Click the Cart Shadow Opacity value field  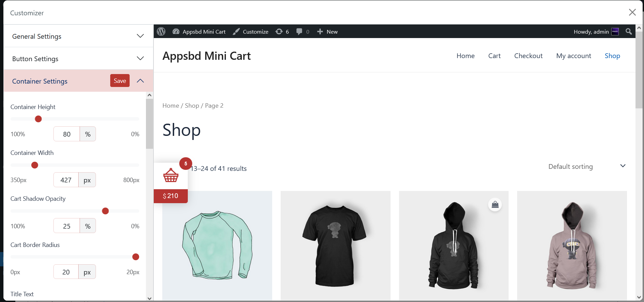click(x=67, y=226)
